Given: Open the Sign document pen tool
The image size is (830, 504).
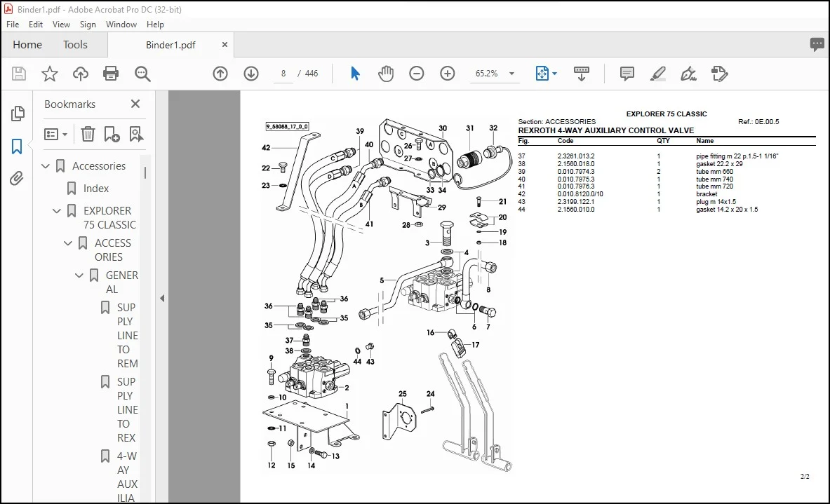Looking at the screenshot, I should tap(688, 74).
